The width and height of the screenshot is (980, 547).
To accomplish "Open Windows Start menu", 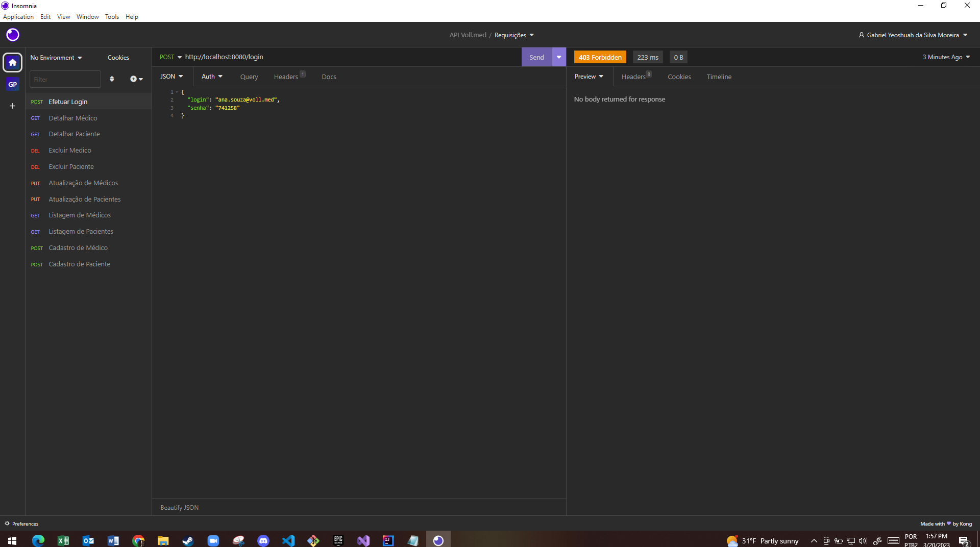I will click(12, 540).
